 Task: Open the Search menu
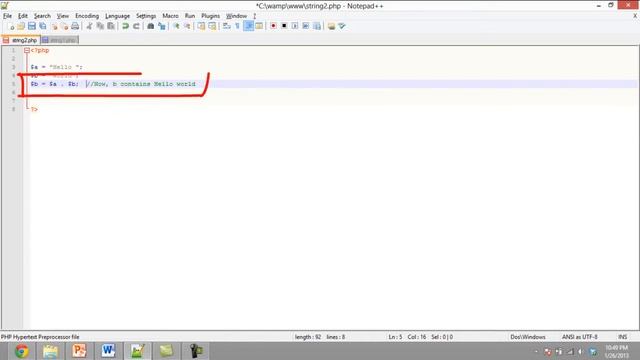pos(42,16)
